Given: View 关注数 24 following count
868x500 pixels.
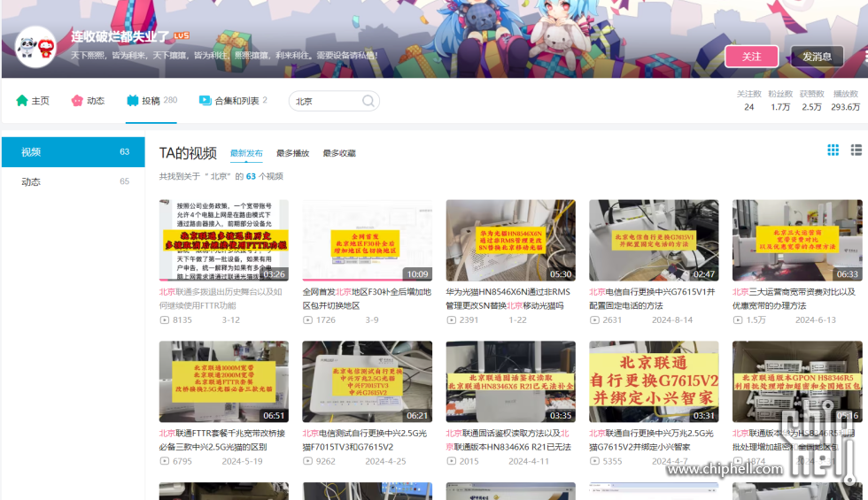Looking at the screenshot, I should [748, 100].
